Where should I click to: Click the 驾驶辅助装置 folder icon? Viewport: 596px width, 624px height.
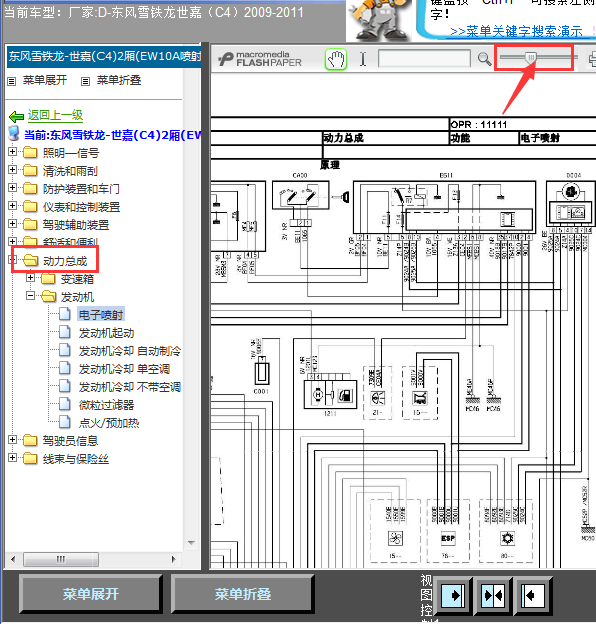pos(30,224)
